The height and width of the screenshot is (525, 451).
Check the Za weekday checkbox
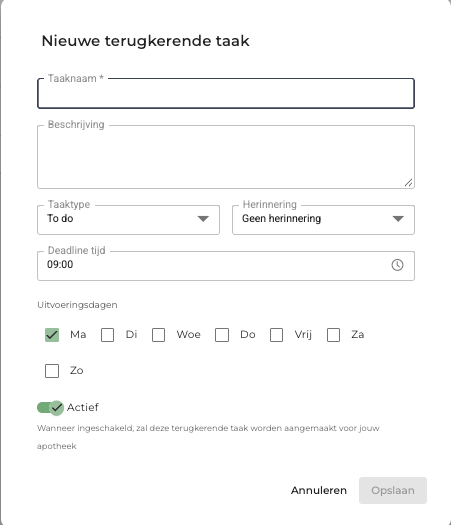pos(333,335)
